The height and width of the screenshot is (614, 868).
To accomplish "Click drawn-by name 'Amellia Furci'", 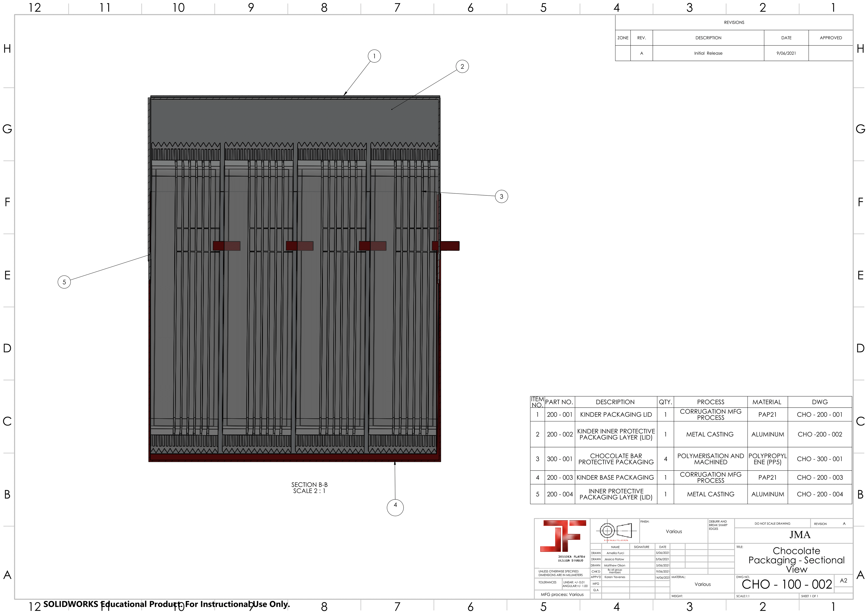I will click(615, 553).
